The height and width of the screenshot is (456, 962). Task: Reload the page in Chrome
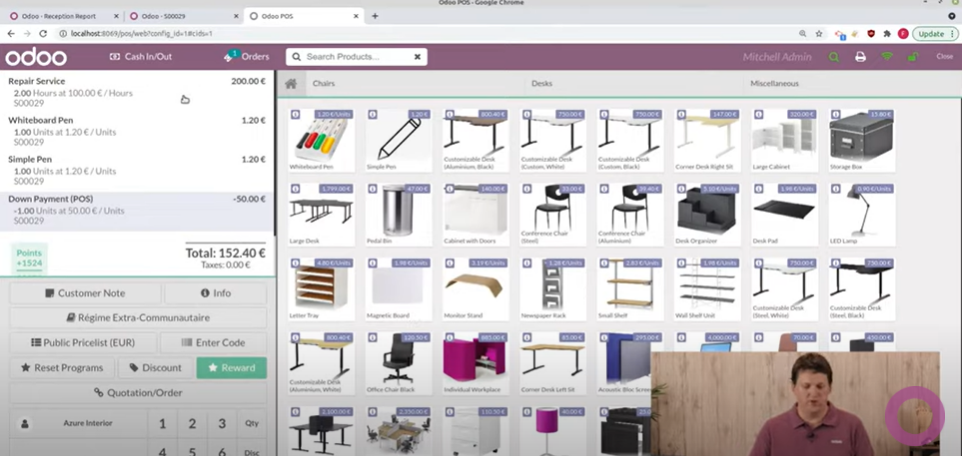(x=43, y=34)
